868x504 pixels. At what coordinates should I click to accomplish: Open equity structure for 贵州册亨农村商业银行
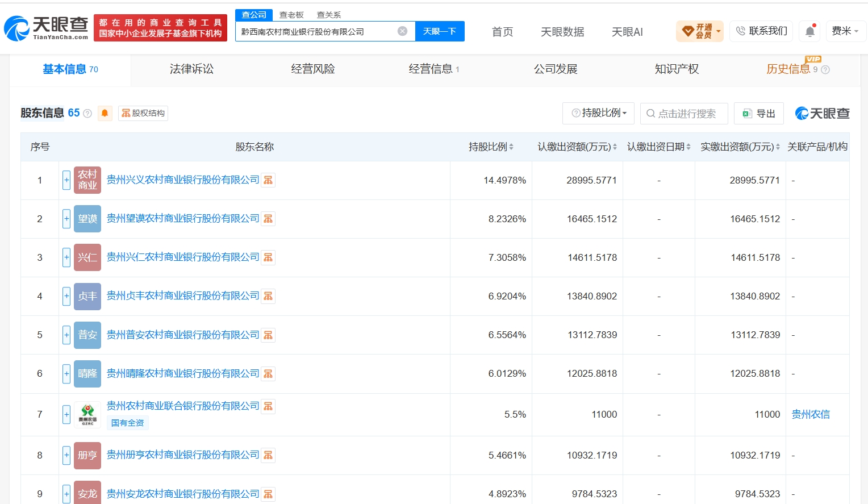click(x=268, y=455)
